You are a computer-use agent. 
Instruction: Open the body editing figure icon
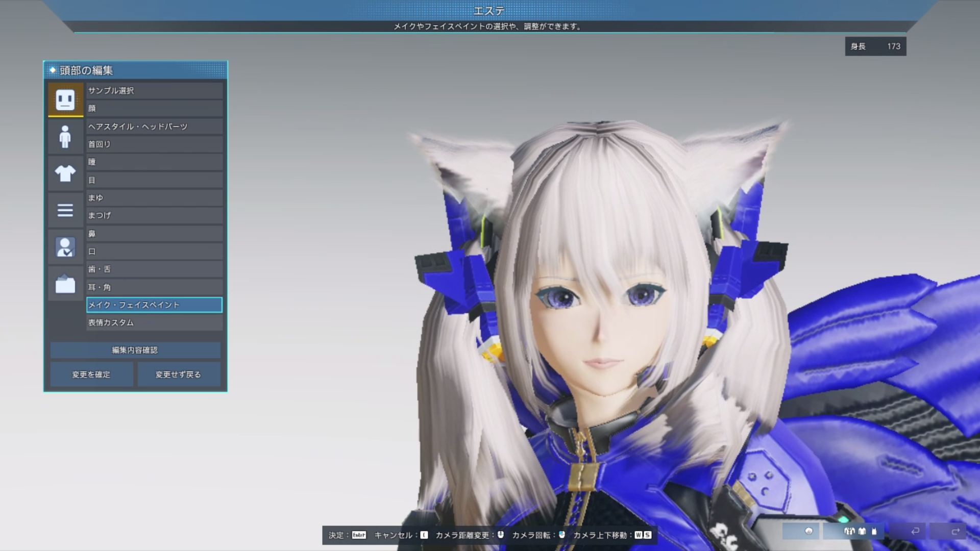pyautogui.click(x=65, y=137)
